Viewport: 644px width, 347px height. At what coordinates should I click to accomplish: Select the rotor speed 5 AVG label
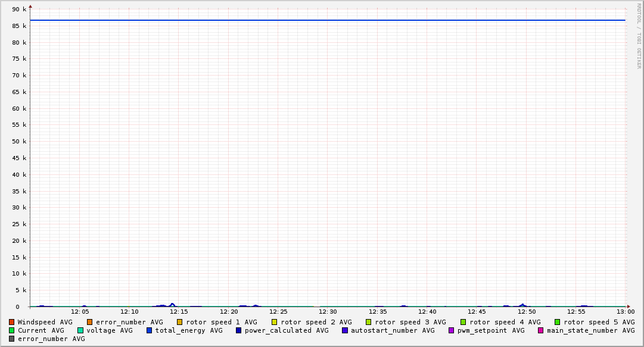[599, 322]
